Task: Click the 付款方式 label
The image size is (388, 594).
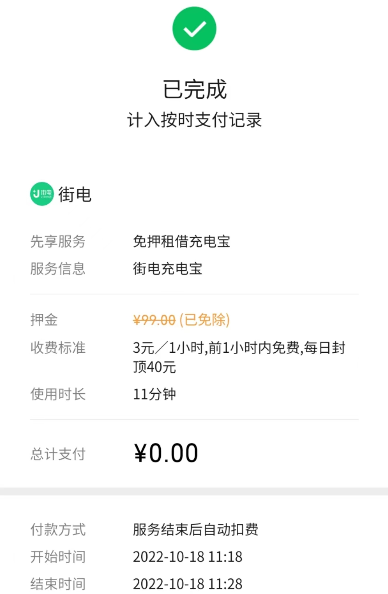Action: [58, 530]
